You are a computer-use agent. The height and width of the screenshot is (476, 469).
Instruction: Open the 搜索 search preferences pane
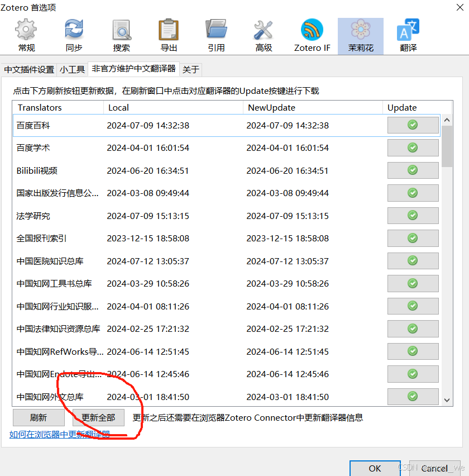click(x=121, y=36)
